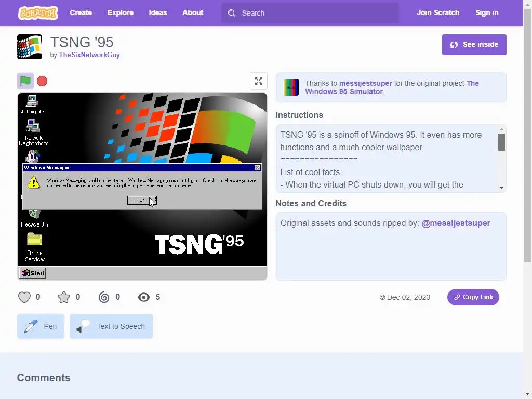Image resolution: width=532 pixels, height=399 pixels.
Task: Click the page scrollbar down arrow
Action: click(x=528, y=395)
